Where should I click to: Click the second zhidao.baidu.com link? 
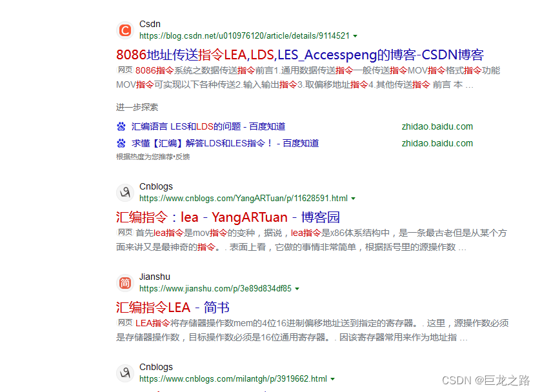click(437, 142)
